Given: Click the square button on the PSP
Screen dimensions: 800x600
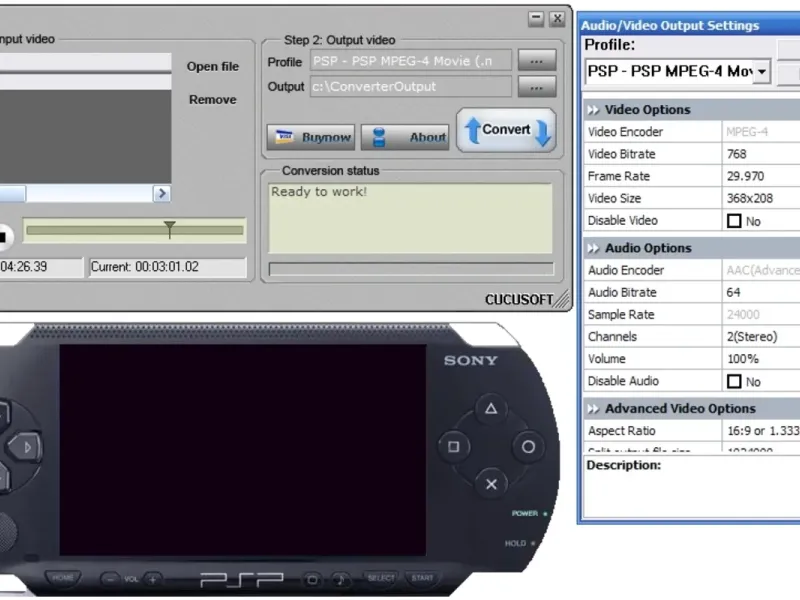Looking at the screenshot, I should coord(454,447).
